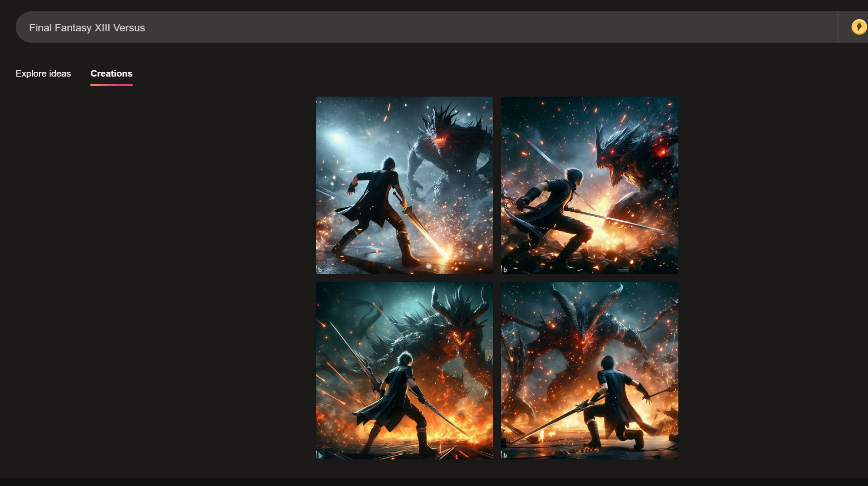868x486 pixels.
Task: Open the image with the teal sky and horned beast
Action: pyautogui.click(x=404, y=371)
